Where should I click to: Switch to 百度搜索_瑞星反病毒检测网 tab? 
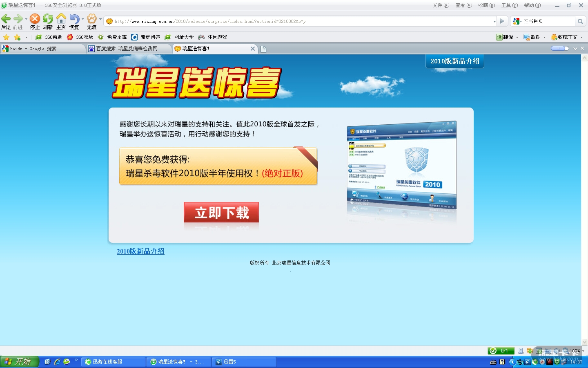point(129,49)
